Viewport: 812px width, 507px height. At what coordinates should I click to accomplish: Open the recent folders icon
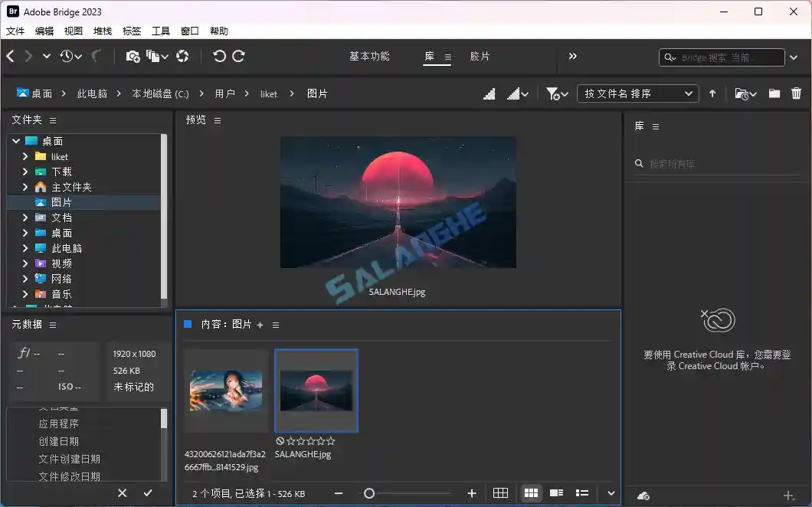(x=742, y=93)
